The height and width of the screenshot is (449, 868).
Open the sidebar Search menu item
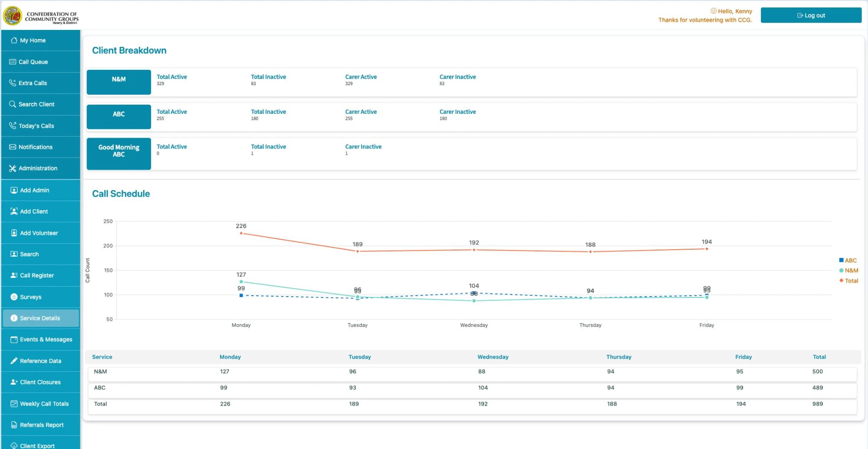click(x=41, y=254)
